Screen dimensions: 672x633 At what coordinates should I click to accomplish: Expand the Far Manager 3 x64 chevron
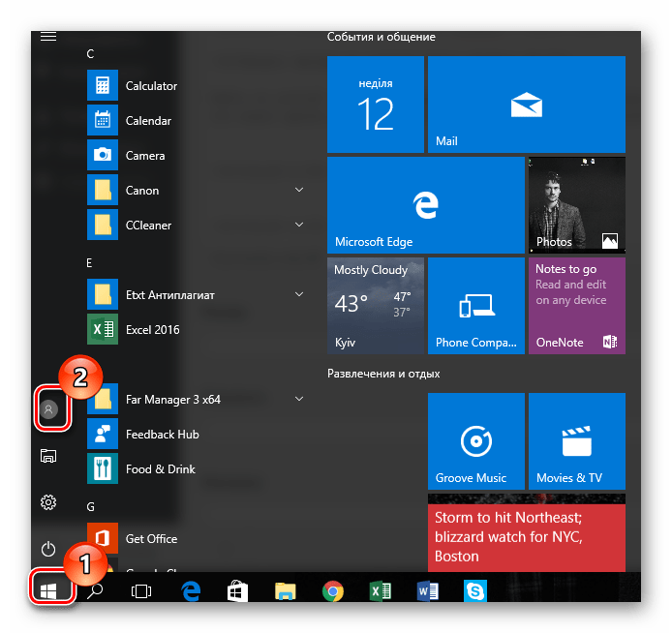pyautogui.click(x=299, y=399)
